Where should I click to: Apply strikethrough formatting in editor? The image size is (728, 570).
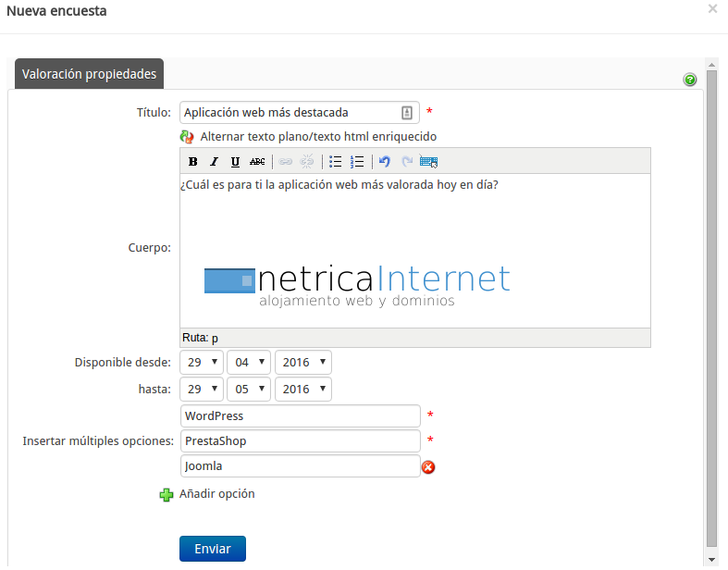coord(257,162)
